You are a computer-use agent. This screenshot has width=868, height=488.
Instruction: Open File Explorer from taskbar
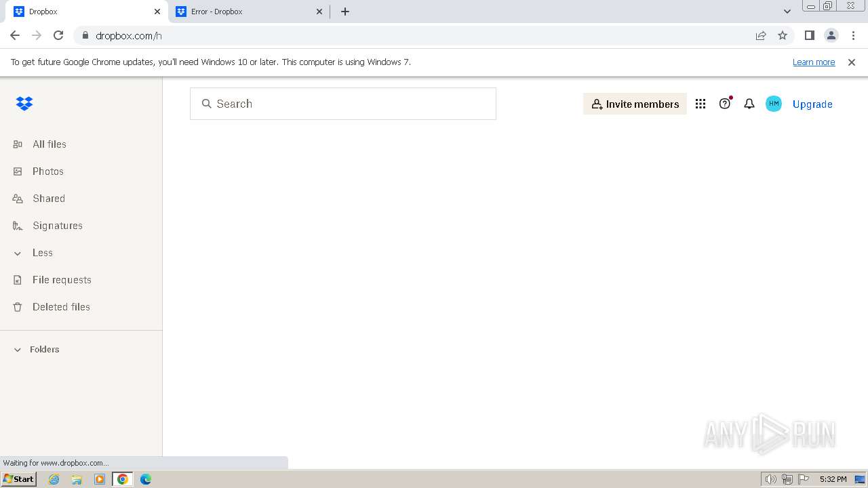point(77,479)
